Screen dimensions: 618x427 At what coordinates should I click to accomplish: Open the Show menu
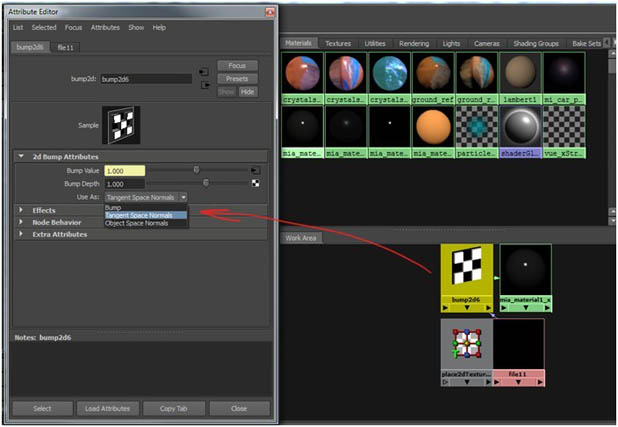[x=136, y=27]
